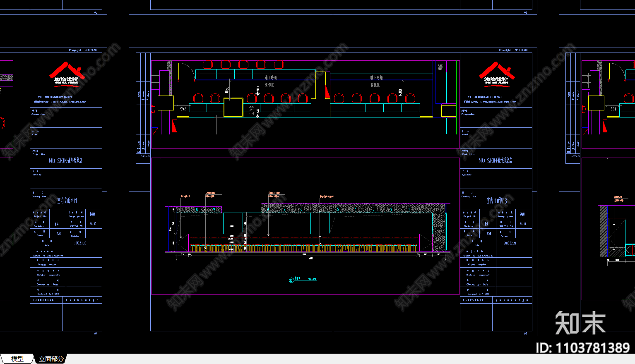
Task: Click 'NU SKIN福州形象店' text in center title block
Action: [x=495, y=160]
